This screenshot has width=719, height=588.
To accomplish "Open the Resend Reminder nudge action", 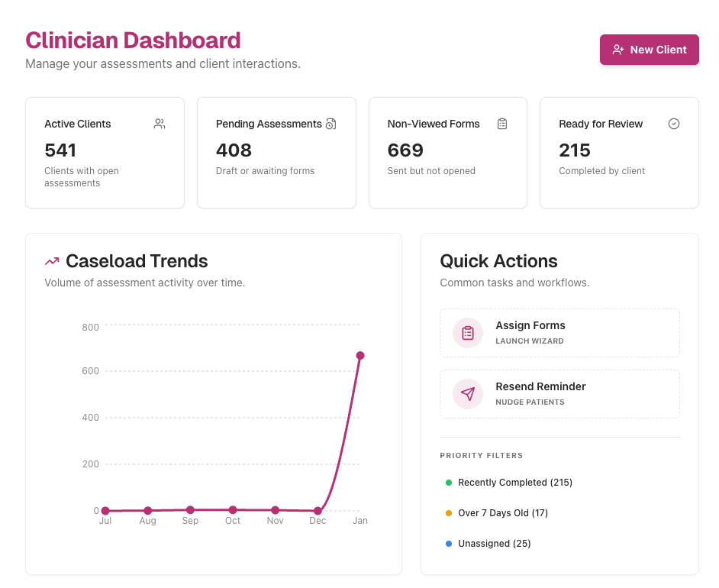I will point(559,394).
